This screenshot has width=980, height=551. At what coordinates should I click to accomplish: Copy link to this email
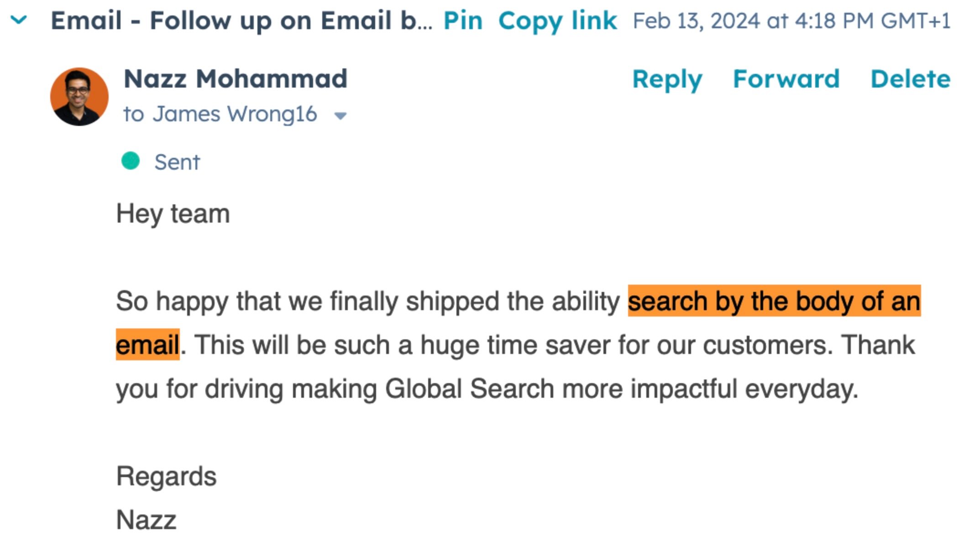coord(557,21)
